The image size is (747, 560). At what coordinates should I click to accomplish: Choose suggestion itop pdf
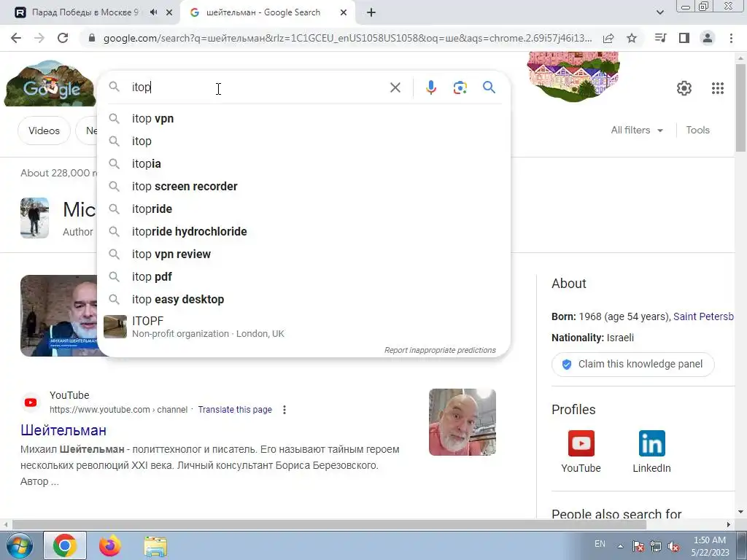[303, 276]
